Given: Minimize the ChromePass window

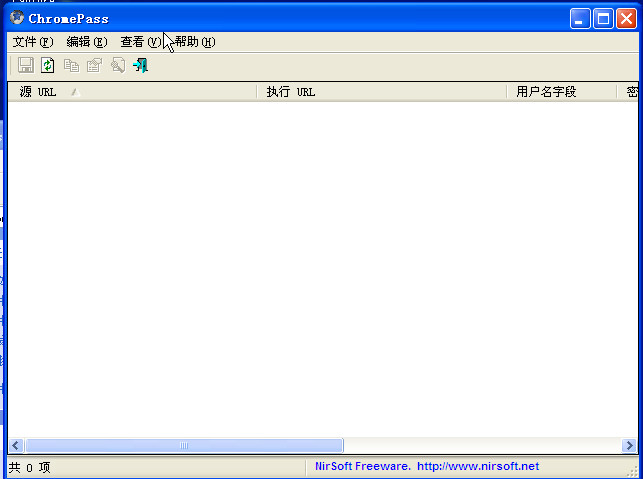Looking at the screenshot, I should point(580,18).
